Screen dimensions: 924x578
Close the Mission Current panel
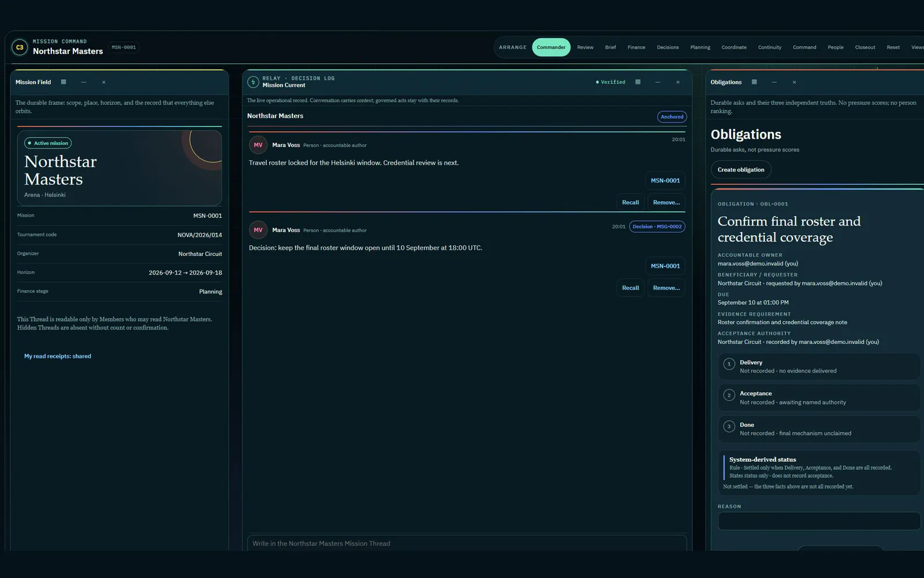[x=678, y=82]
